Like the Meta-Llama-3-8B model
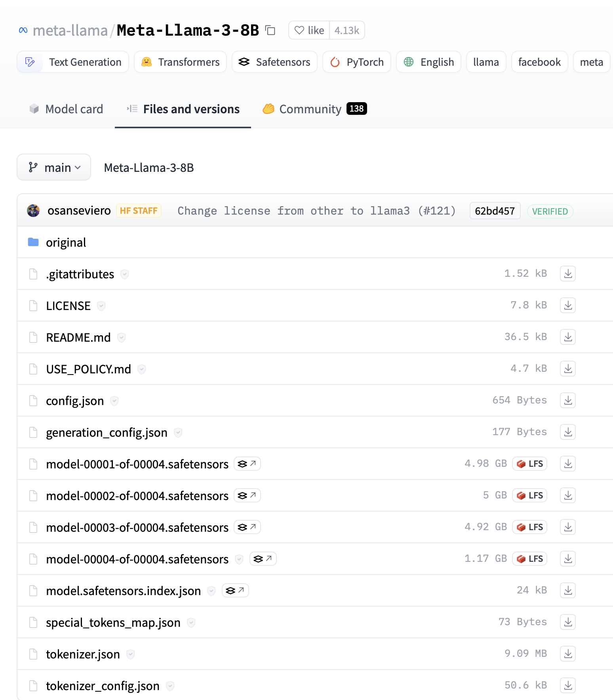The height and width of the screenshot is (700, 613). pyautogui.click(x=309, y=30)
